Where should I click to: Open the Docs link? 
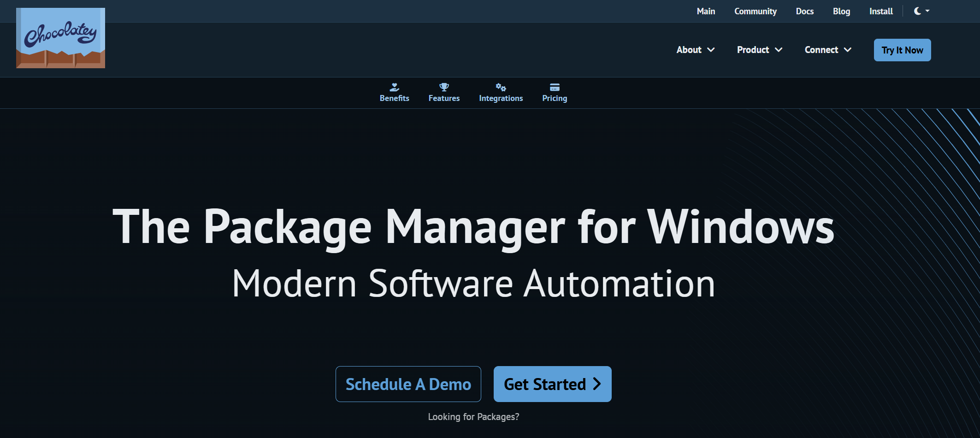(805, 11)
